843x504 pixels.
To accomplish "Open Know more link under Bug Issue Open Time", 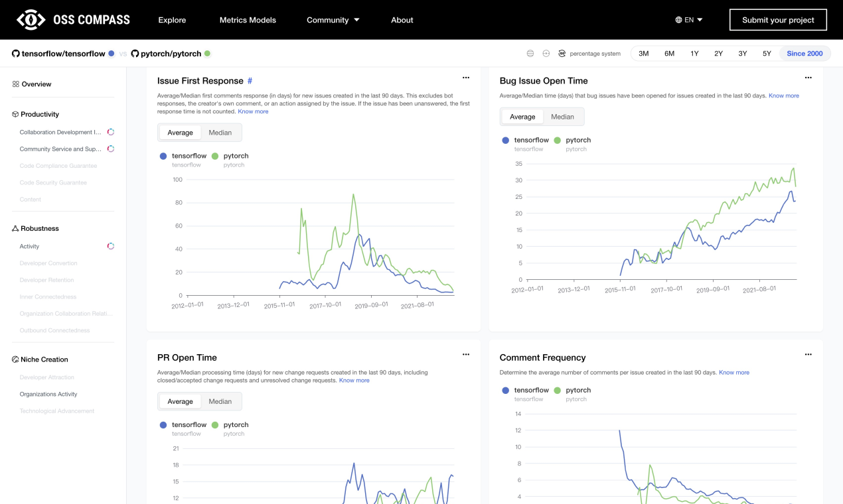I will [784, 96].
